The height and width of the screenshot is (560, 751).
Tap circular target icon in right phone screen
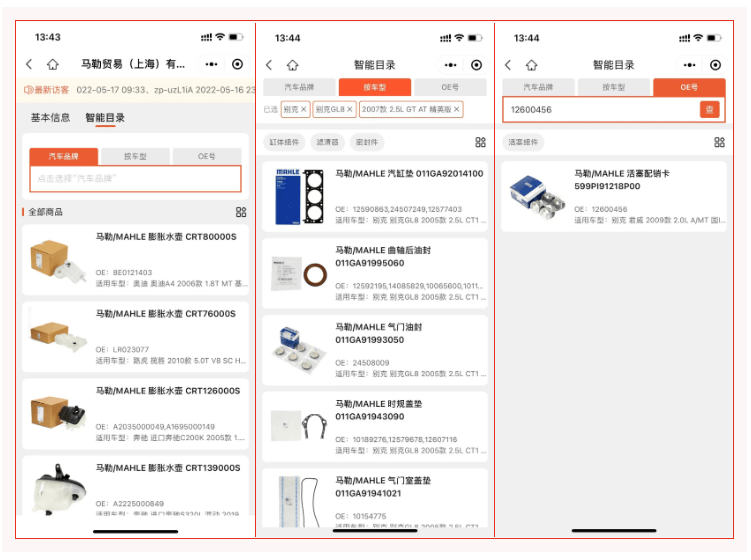click(x=715, y=65)
